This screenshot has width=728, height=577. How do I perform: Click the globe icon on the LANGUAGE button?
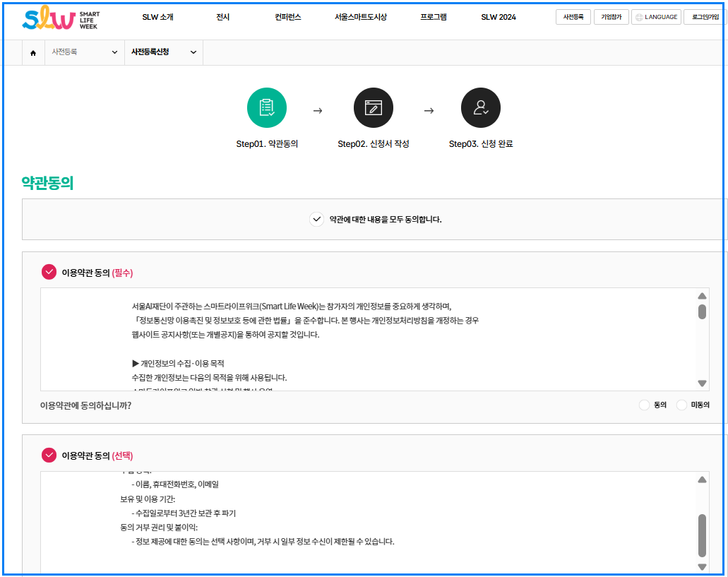click(640, 17)
